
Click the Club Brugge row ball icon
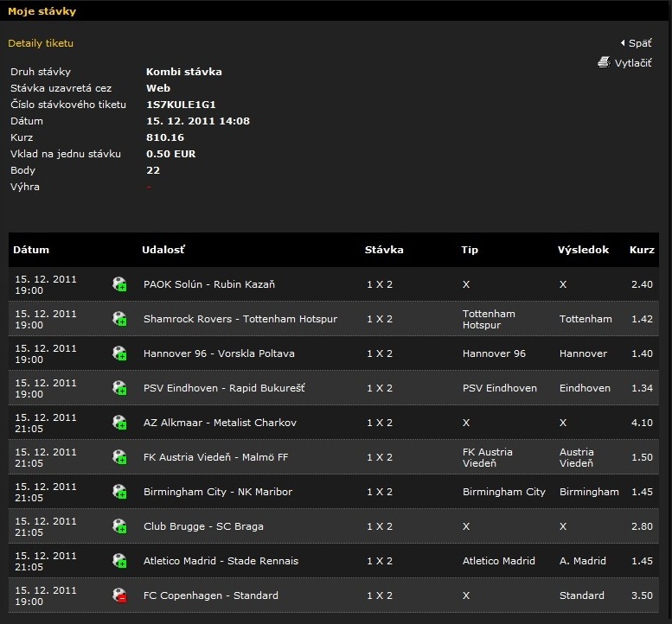pos(119,526)
